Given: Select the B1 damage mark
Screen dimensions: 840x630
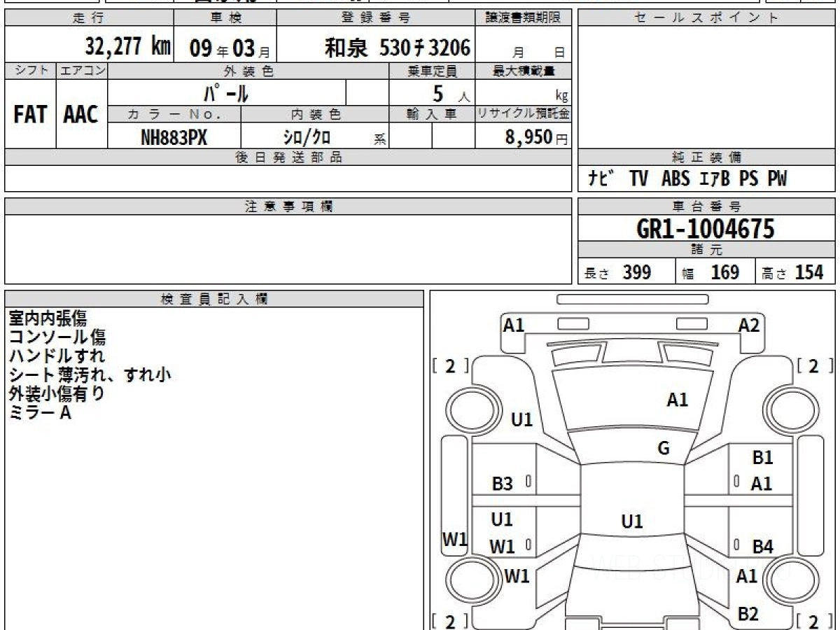Looking at the screenshot, I should click(x=762, y=458).
